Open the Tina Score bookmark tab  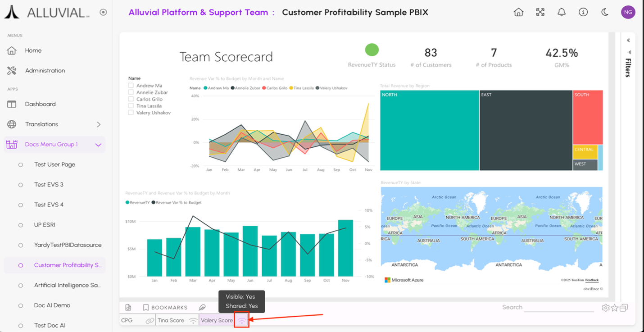click(171, 321)
